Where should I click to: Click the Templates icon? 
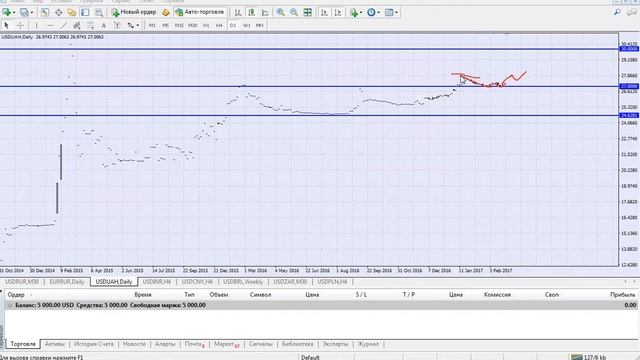click(389, 13)
